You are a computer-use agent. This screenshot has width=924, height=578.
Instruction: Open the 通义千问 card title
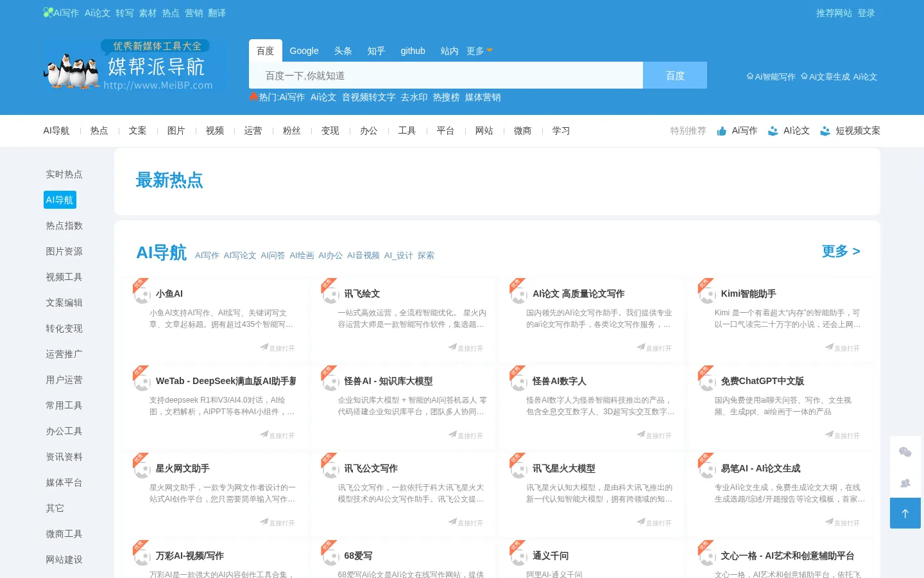tap(551, 556)
